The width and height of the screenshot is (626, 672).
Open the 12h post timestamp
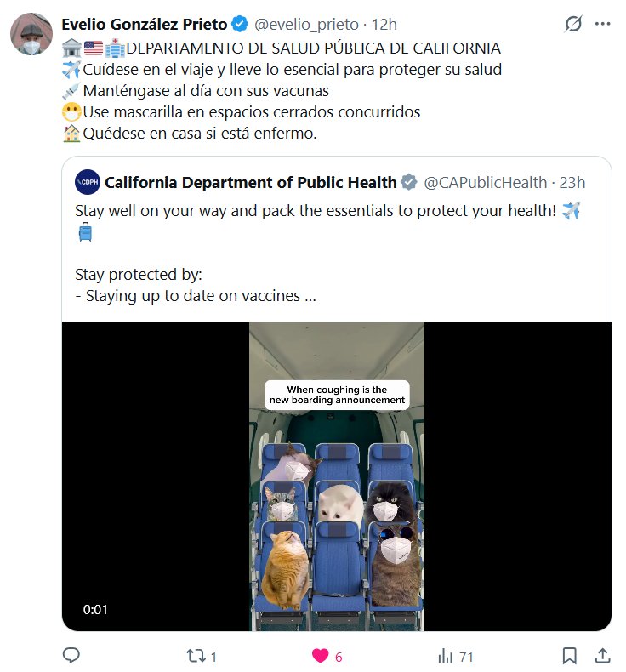pos(385,24)
